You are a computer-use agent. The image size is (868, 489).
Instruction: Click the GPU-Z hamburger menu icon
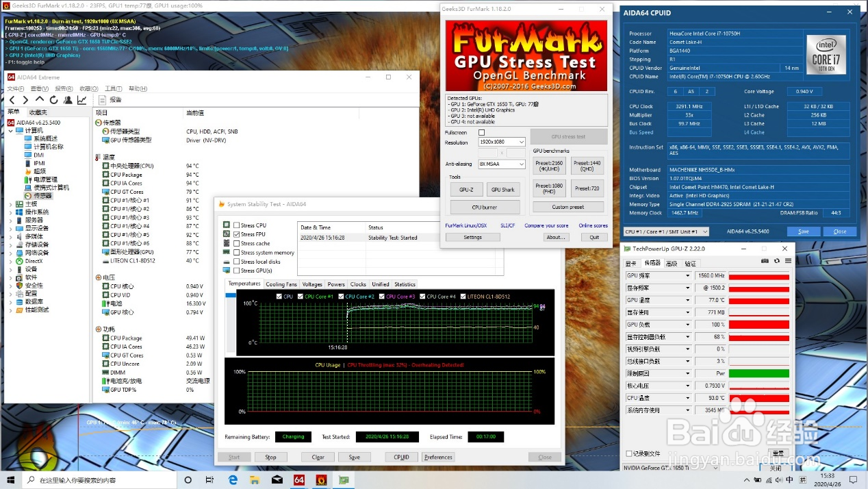(x=787, y=261)
